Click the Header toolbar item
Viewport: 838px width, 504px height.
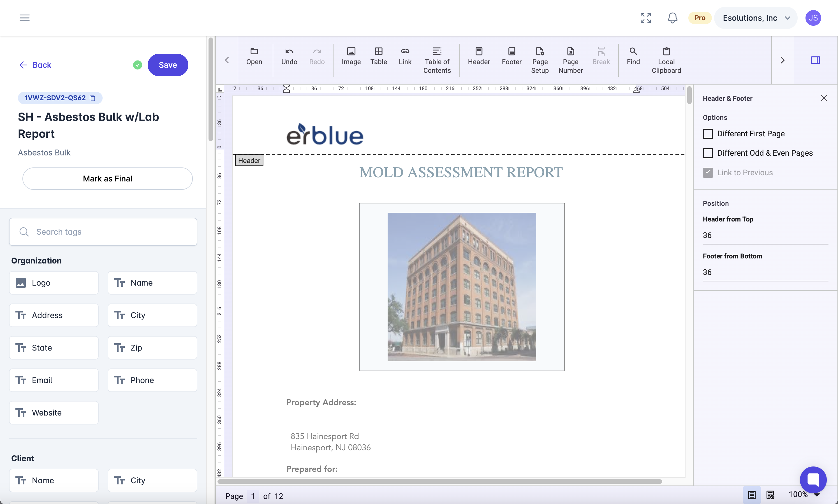pyautogui.click(x=478, y=56)
